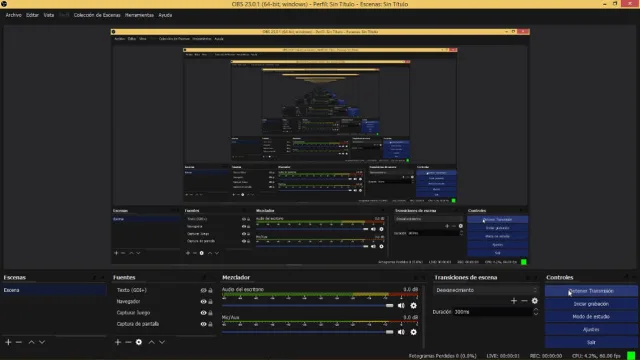This screenshot has height=360, width=640.
Task: Click Detener Transmisión button
Action: [x=591, y=291]
